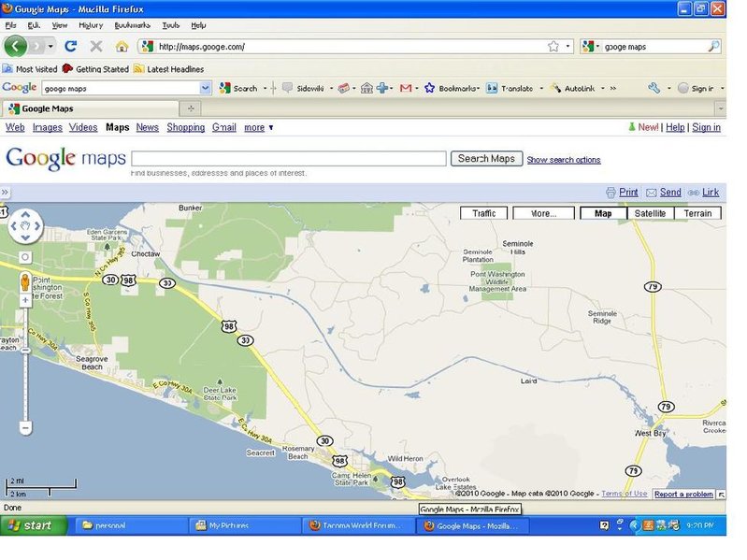Open Show search options link
Viewport: 747px width, 560px height.
[x=564, y=160]
